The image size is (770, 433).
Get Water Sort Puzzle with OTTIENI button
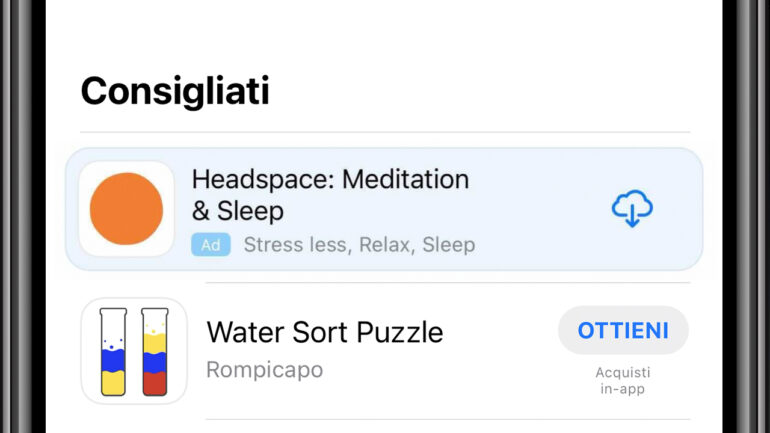coord(623,330)
